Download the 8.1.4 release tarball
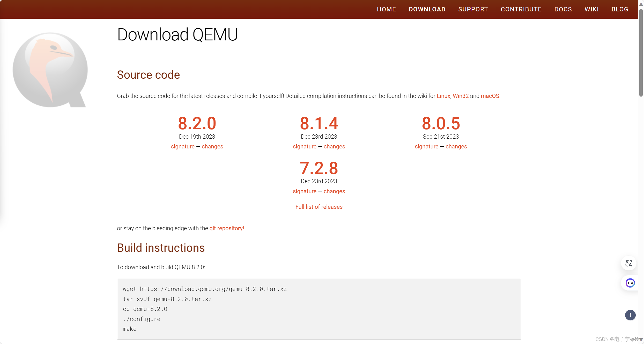Screen dimensions: 644x344 (x=319, y=123)
